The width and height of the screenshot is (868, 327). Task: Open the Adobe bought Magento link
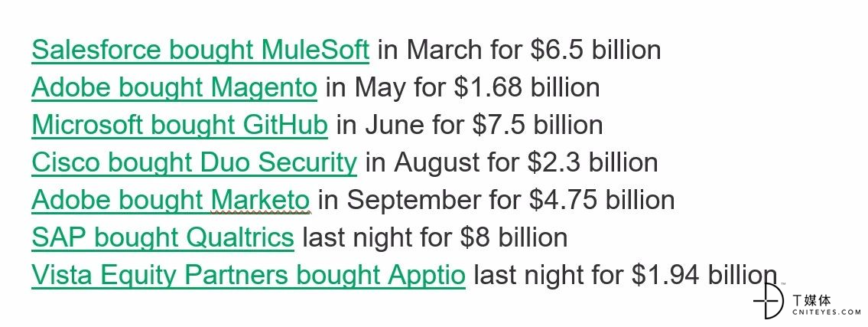click(174, 88)
